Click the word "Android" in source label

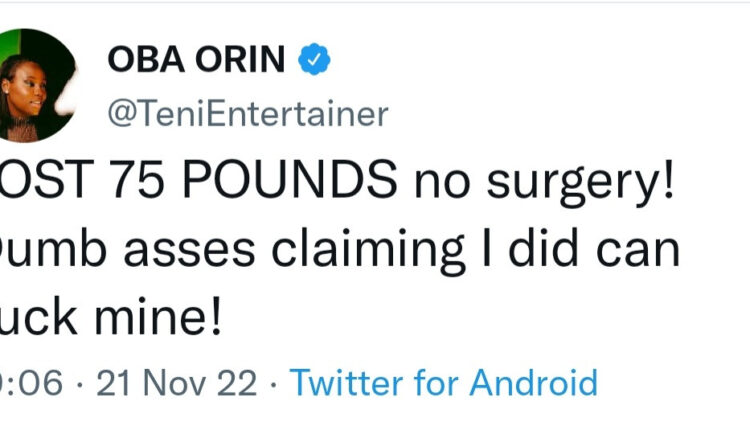tap(534, 383)
